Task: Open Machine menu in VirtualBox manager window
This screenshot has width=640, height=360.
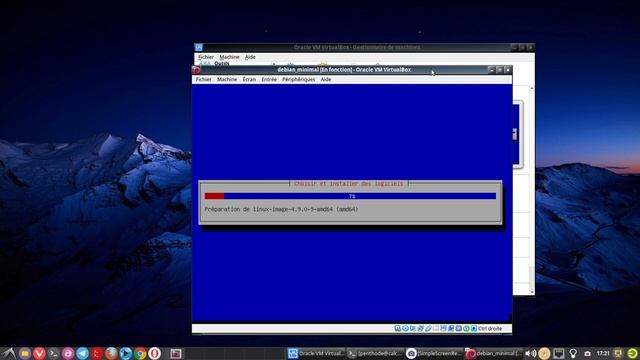Action: point(229,57)
